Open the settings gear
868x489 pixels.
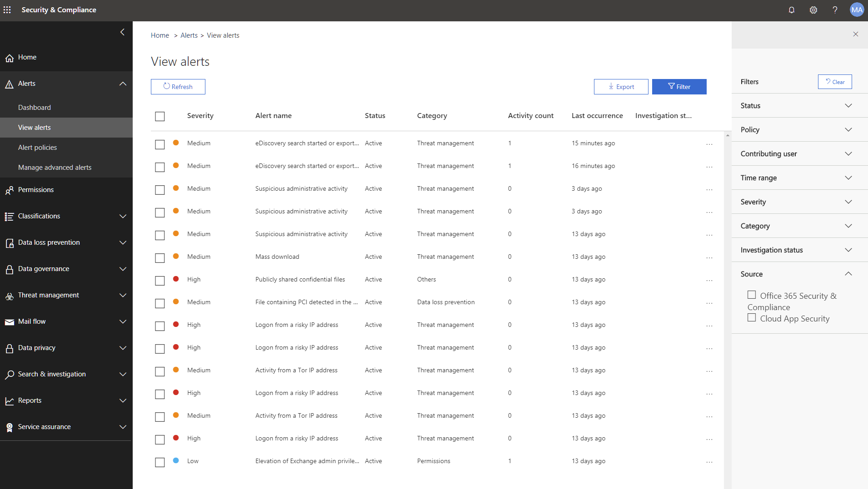(x=813, y=10)
